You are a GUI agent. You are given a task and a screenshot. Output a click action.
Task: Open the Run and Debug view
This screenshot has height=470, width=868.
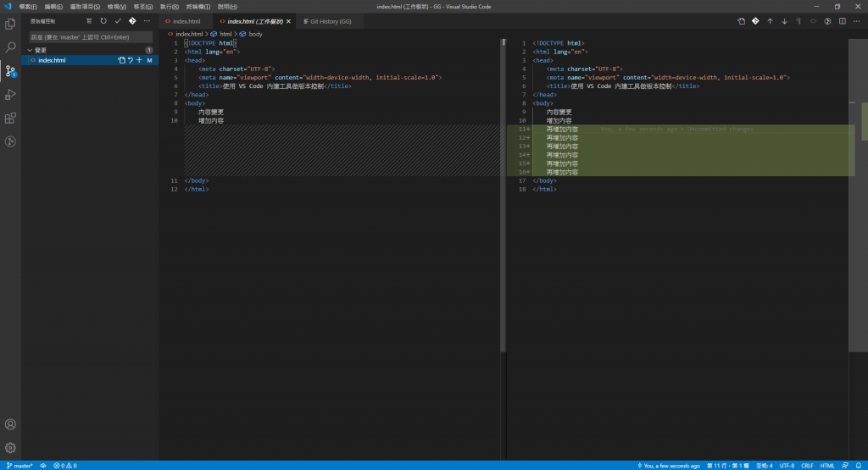10,95
